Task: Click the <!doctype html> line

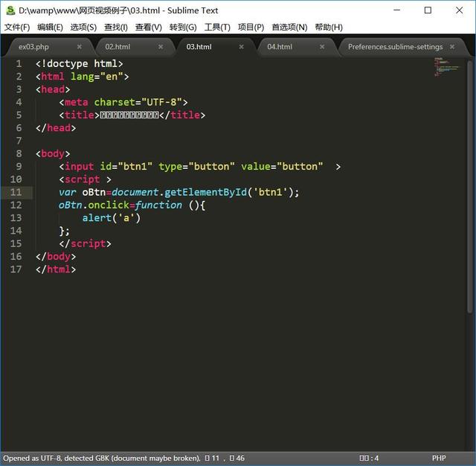Action: pos(80,63)
